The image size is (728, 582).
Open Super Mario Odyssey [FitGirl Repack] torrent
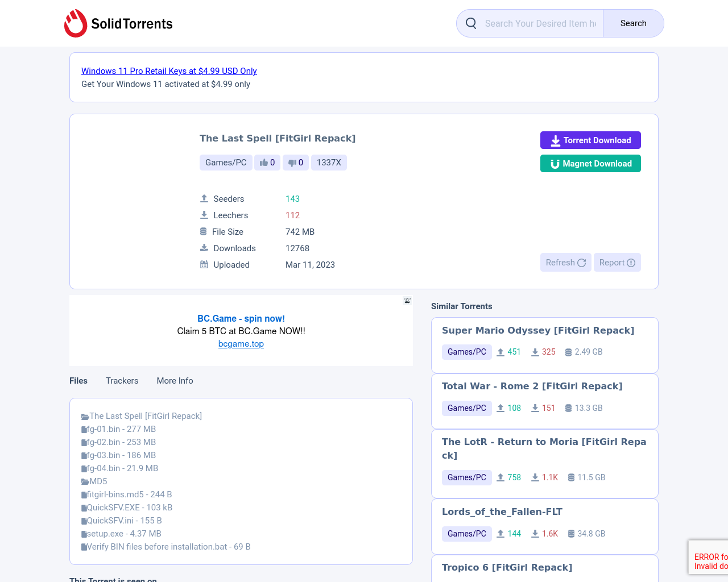click(x=538, y=331)
